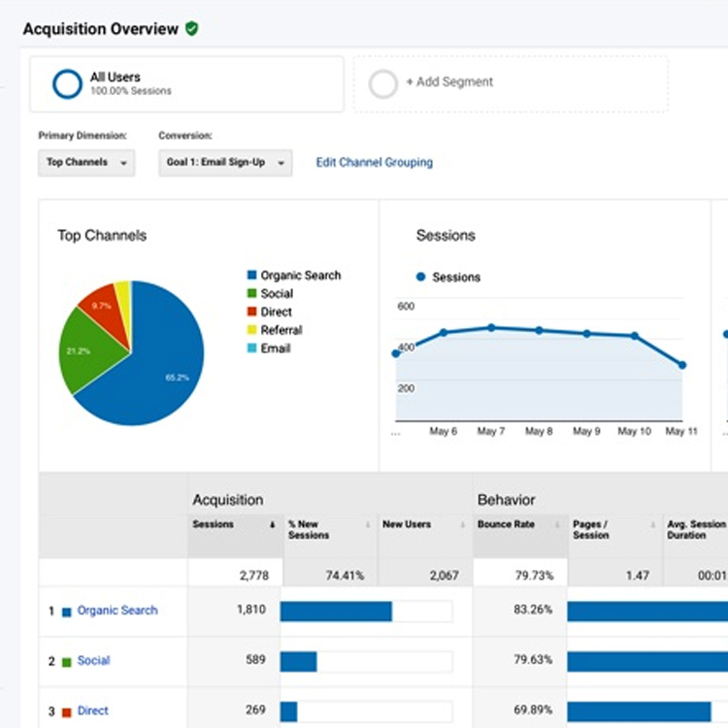
Task: Click the total 2,778 sessions value
Action: 254,576
